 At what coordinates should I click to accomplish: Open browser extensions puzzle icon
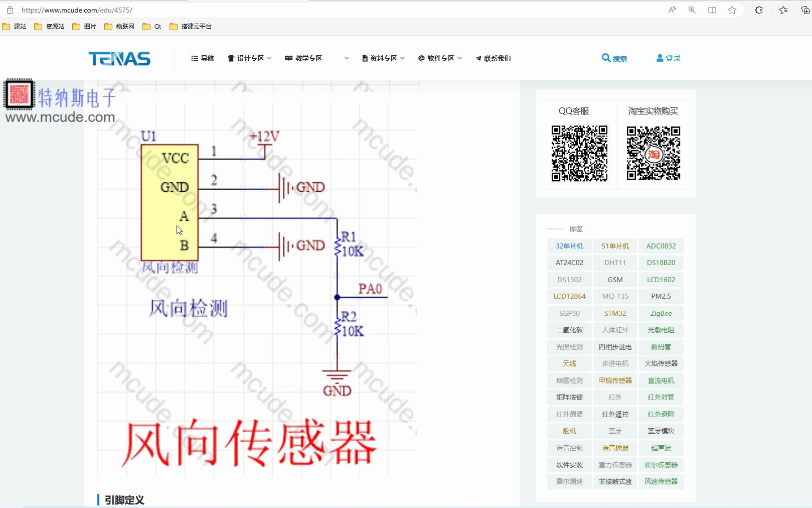(x=759, y=10)
